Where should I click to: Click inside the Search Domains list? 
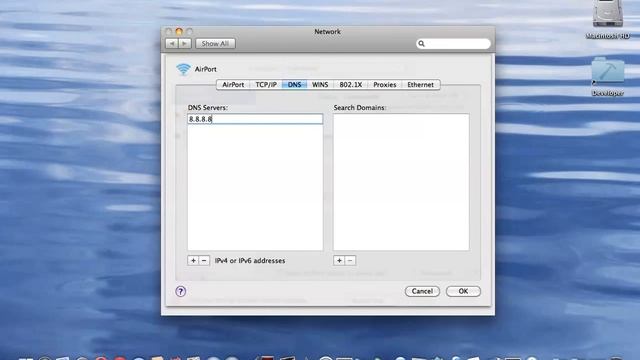(x=401, y=182)
